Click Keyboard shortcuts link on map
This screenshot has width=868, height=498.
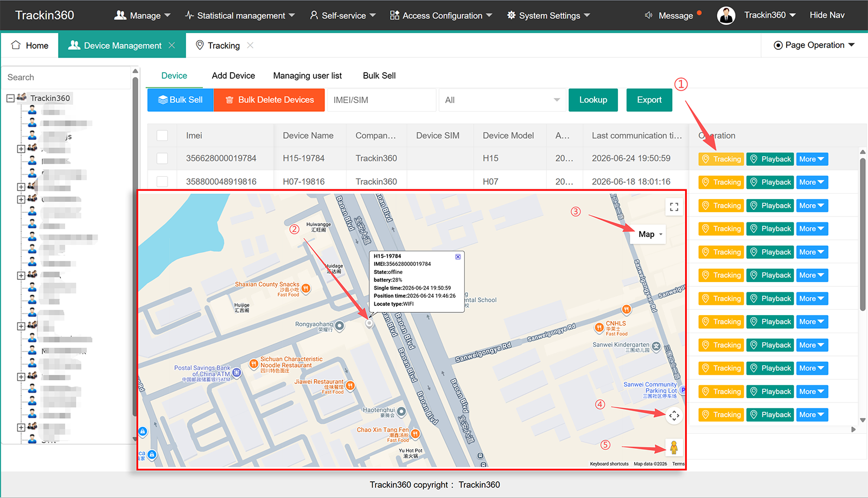(x=609, y=464)
